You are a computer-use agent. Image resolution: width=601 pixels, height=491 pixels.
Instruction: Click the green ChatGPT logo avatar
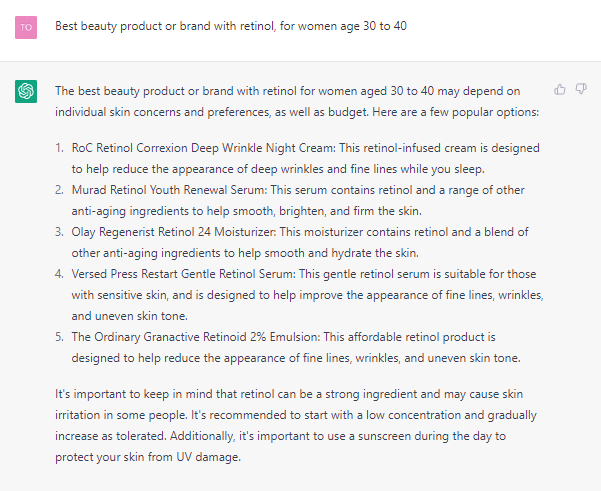tap(26, 91)
